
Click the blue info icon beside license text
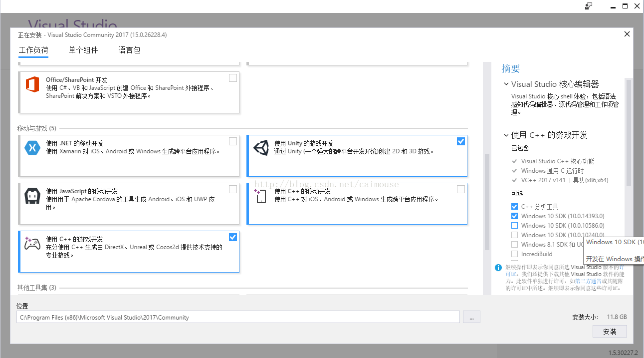(x=498, y=268)
